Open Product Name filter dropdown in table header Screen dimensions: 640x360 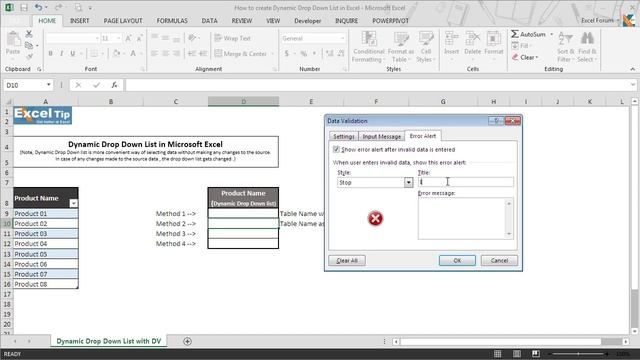click(73, 203)
